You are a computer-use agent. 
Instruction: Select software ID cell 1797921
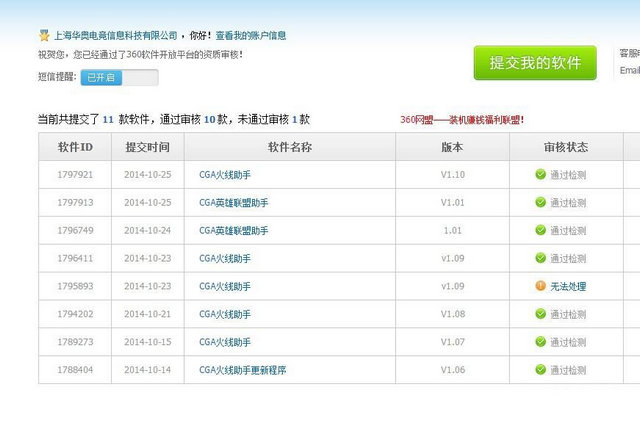point(75,175)
